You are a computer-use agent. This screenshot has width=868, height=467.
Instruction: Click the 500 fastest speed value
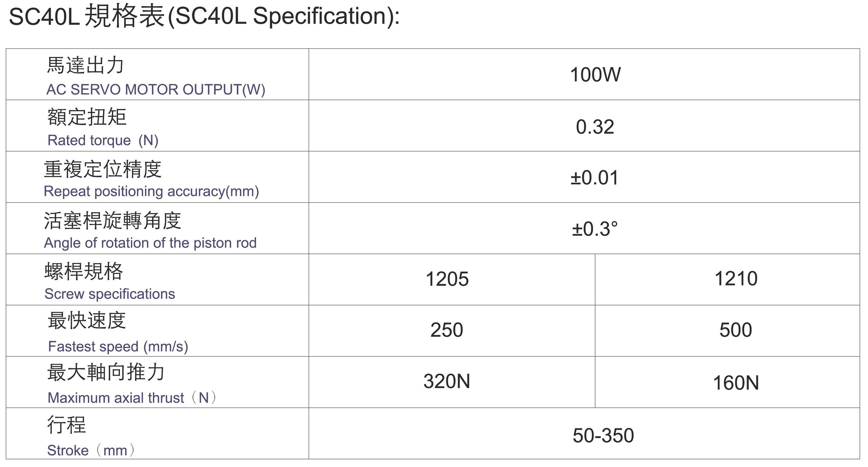[x=736, y=330]
